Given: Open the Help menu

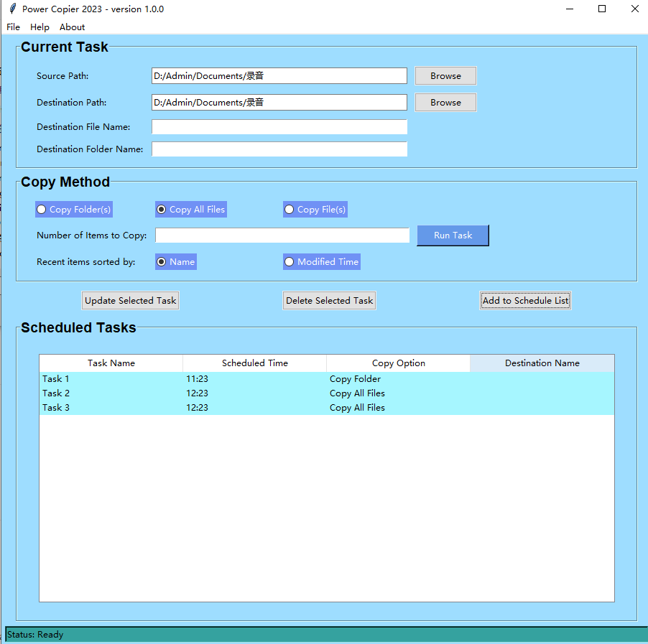Looking at the screenshot, I should (x=40, y=27).
